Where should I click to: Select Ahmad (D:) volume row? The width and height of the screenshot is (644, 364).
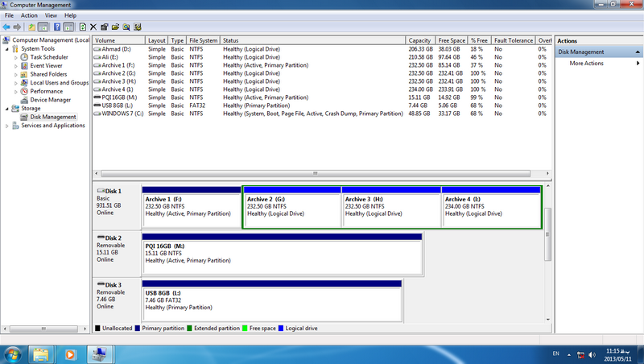click(321, 49)
